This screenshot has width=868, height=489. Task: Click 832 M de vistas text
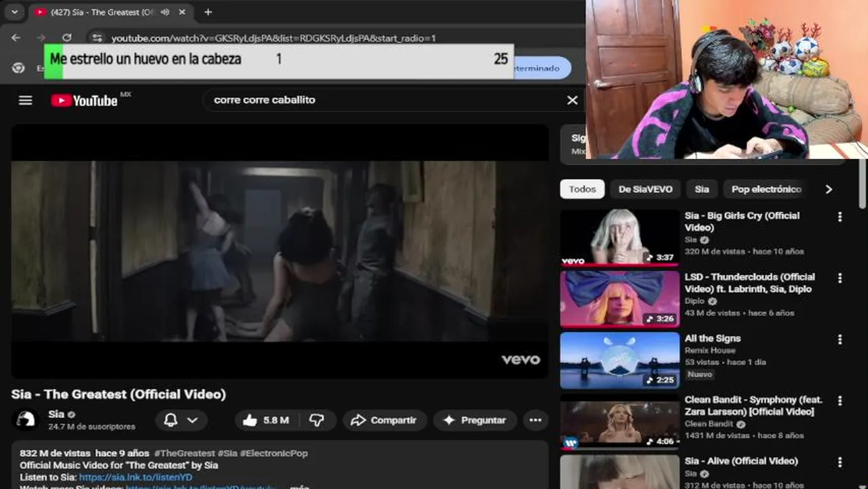pyautogui.click(x=55, y=453)
